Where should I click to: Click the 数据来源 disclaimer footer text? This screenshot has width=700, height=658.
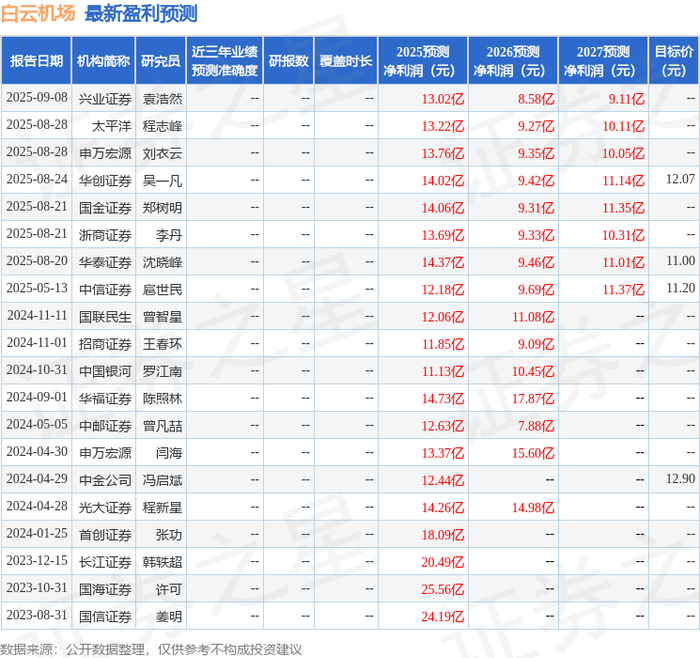coord(151,649)
